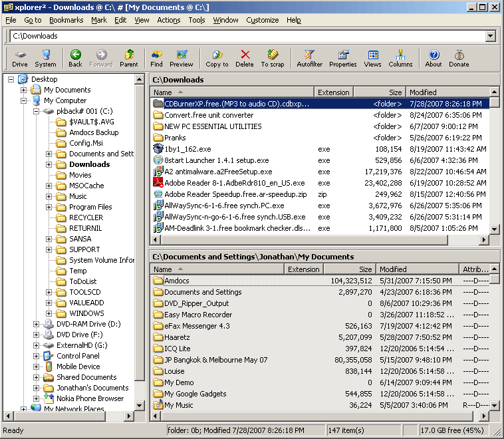Select AllWaySync-6-1-6.free synch.PC.exe
Screen dimensions: 504x439
[320, 205]
